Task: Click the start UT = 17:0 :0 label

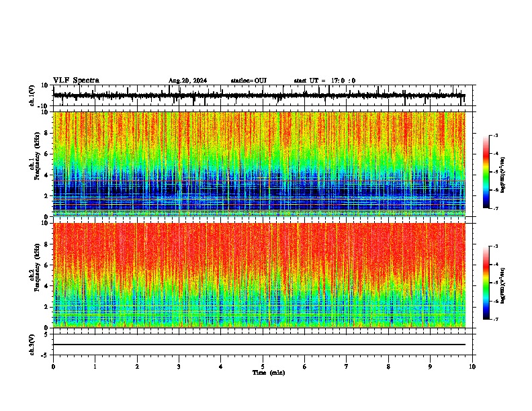Action: click(x=324, y=81)
